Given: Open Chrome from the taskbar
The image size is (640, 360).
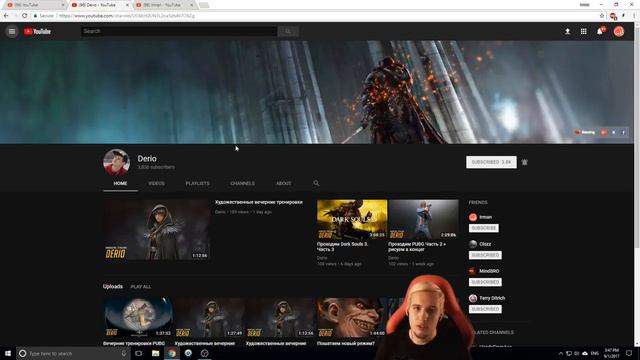Looking at the screenshot, I should coord(172,353).
